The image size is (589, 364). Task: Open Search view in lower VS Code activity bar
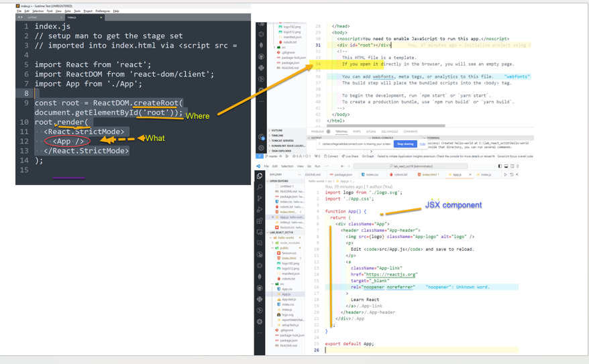[x=260, y=187]
